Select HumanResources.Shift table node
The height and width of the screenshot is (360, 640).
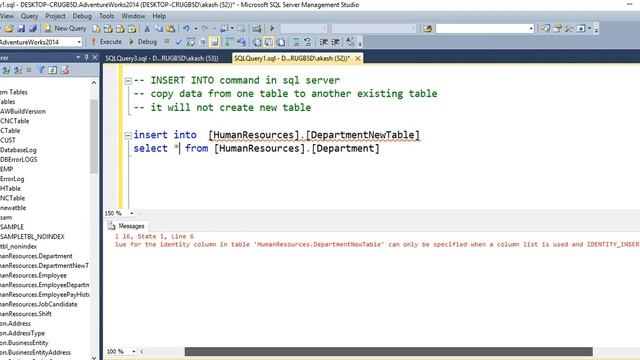pos(26,313)
